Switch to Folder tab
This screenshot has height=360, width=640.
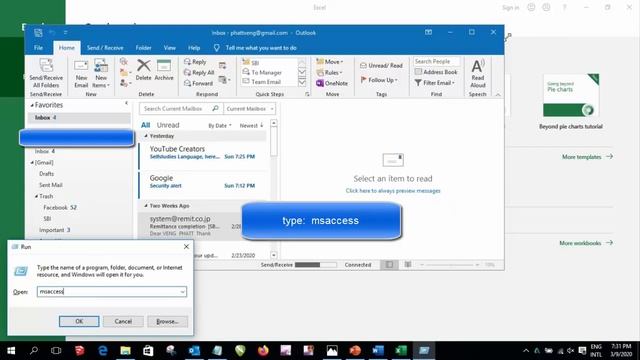143,48
